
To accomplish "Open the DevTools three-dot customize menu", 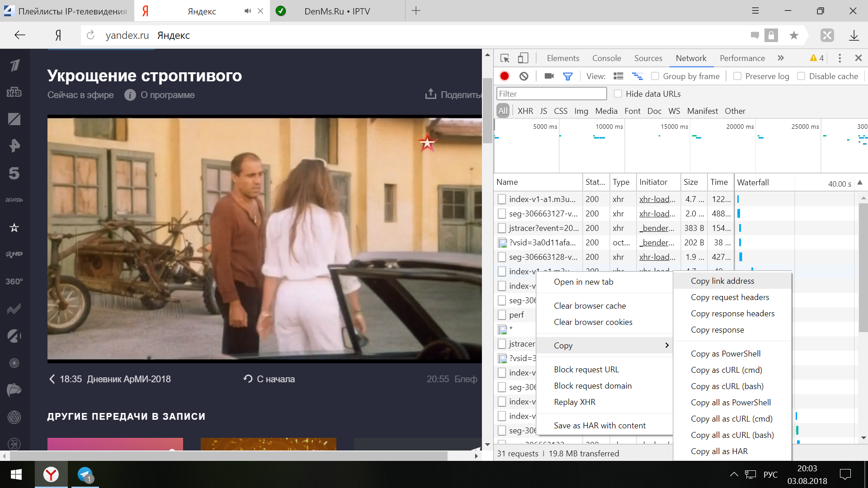I will click(840, 58).
